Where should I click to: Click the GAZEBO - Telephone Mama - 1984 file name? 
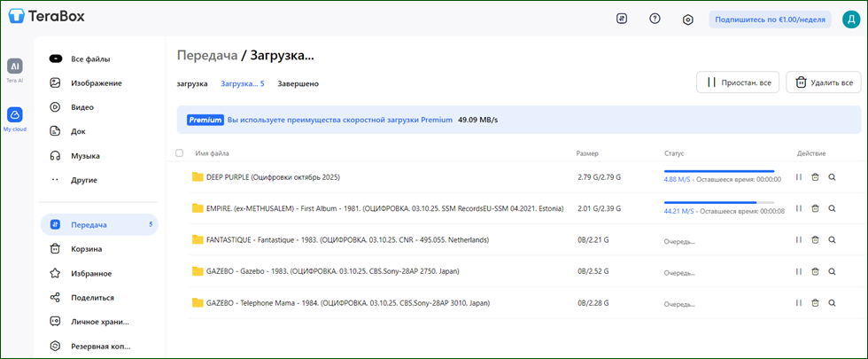click(x=347, y=303)
